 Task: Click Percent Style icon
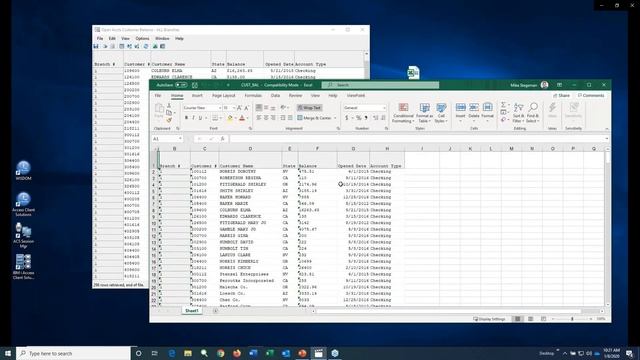(x=358, y=118)
